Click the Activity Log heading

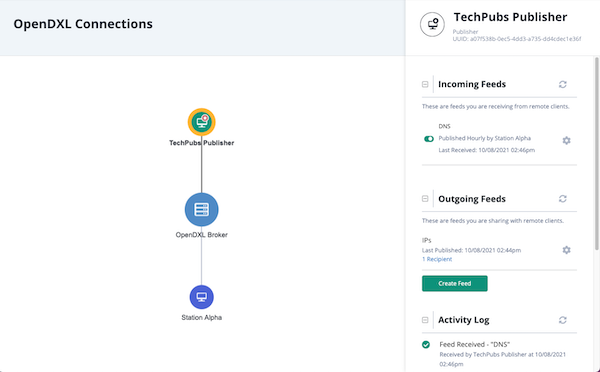pyautogui.click(x=464, y=320)
